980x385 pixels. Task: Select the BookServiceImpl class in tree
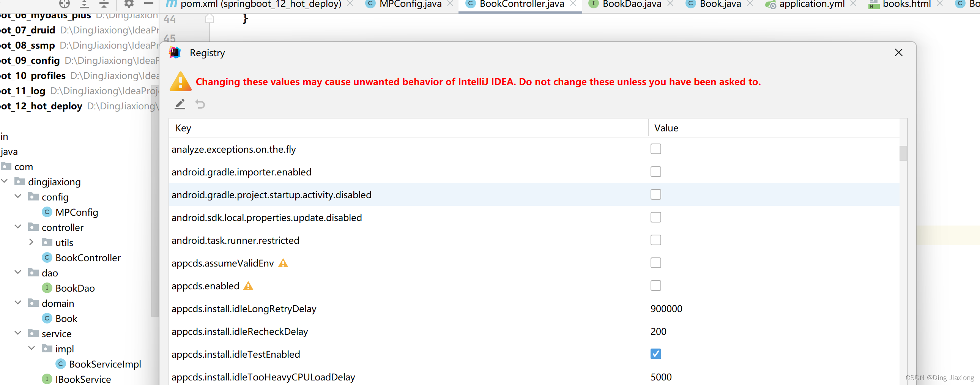click(x=105, y=364)
